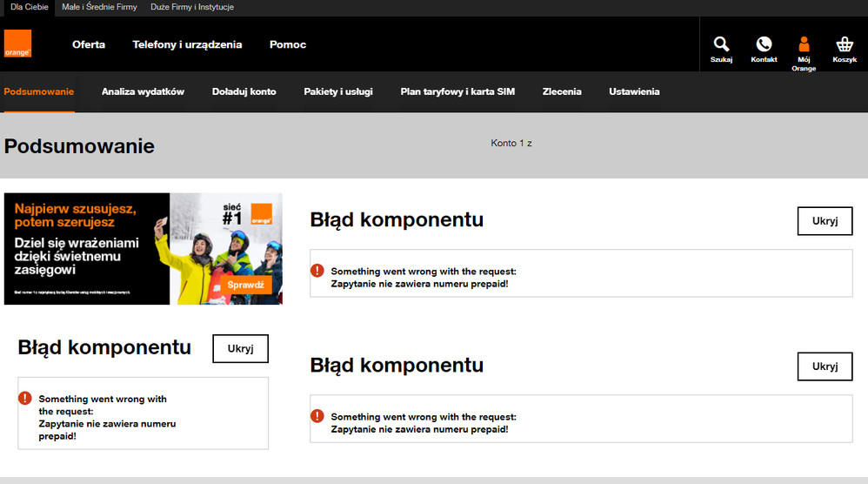Open the Oferta menu
This screenshot has width=868, height=484.
click(x=89, y=44)
